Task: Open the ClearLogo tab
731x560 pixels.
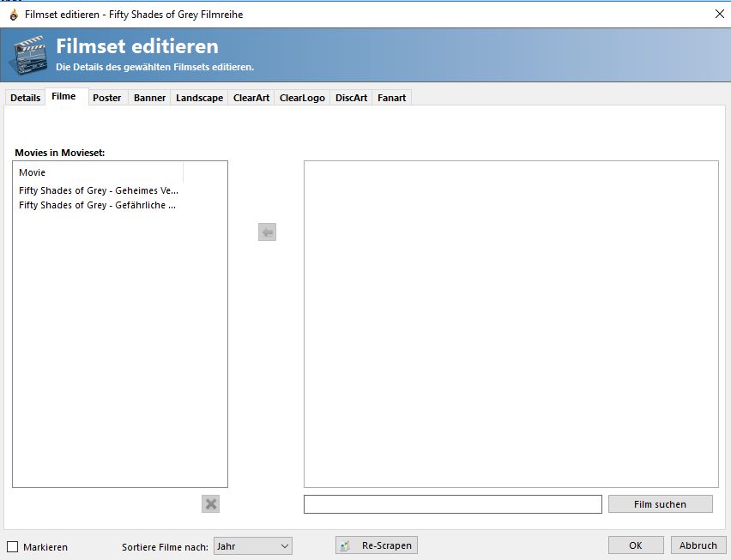Action: [x=302, y=98]
